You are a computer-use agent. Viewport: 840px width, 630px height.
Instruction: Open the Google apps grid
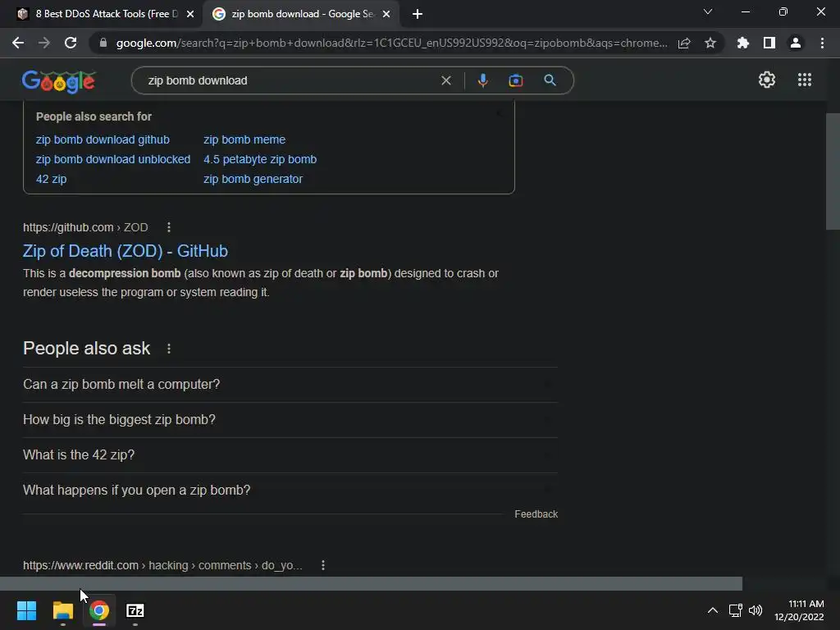(x=805, y=80)
